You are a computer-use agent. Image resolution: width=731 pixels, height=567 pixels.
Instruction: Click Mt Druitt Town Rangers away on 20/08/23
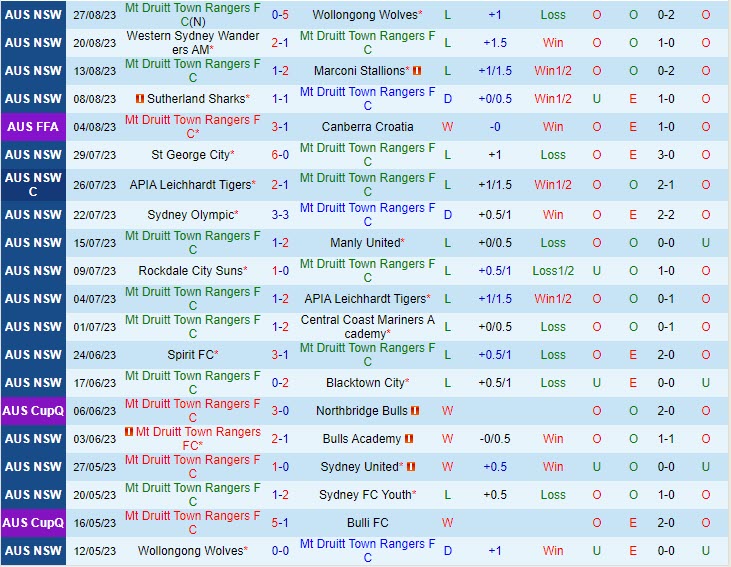[367, 43]
